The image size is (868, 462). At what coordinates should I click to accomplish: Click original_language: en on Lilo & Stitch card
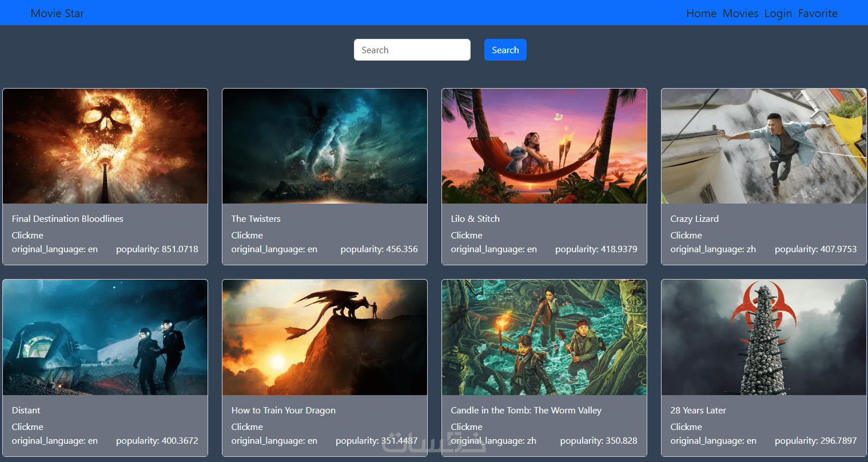[494, 249]
